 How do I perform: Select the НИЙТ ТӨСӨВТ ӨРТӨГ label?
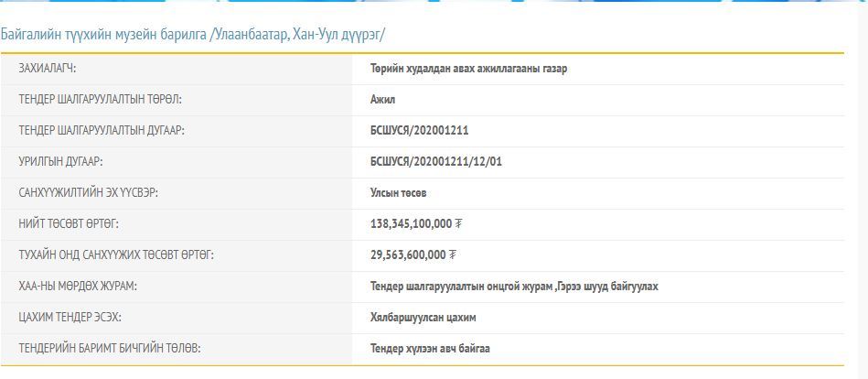click(x=69, y=223)
